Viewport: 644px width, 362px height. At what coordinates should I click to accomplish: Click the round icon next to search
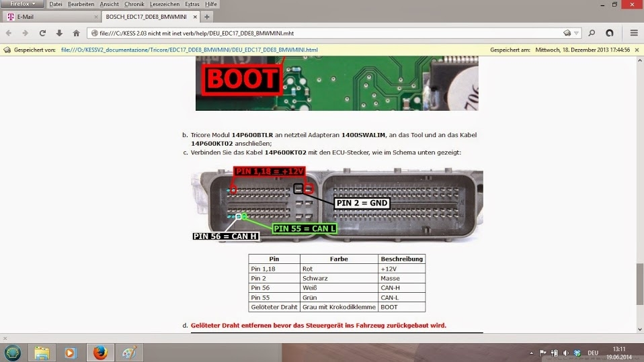pyautogui.click(x=610, y=34)
